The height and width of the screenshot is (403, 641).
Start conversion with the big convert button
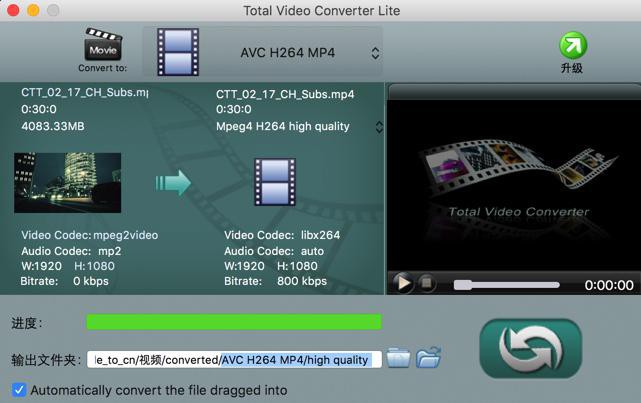[x=531, y=348]
